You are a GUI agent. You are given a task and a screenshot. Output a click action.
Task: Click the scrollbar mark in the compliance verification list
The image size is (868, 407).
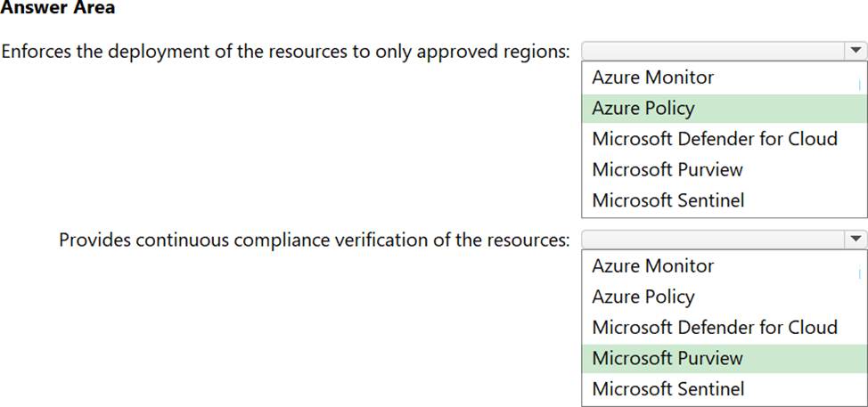(x=859, y=273)
